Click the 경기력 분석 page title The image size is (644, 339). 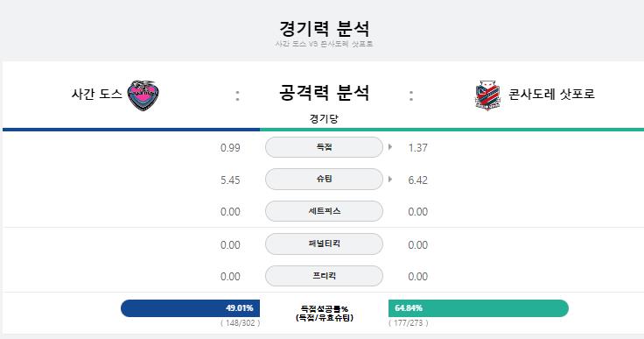(x=324, y=28)
